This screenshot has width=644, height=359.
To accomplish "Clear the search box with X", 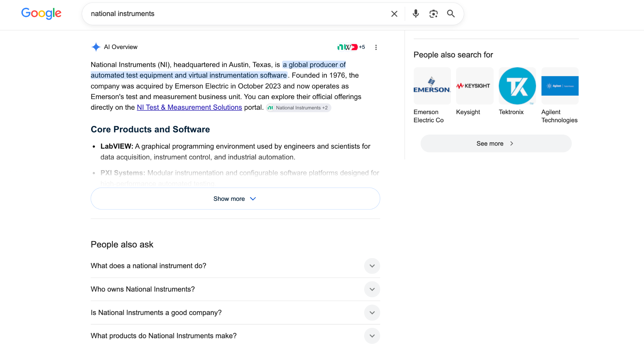I will pos(394,14).
